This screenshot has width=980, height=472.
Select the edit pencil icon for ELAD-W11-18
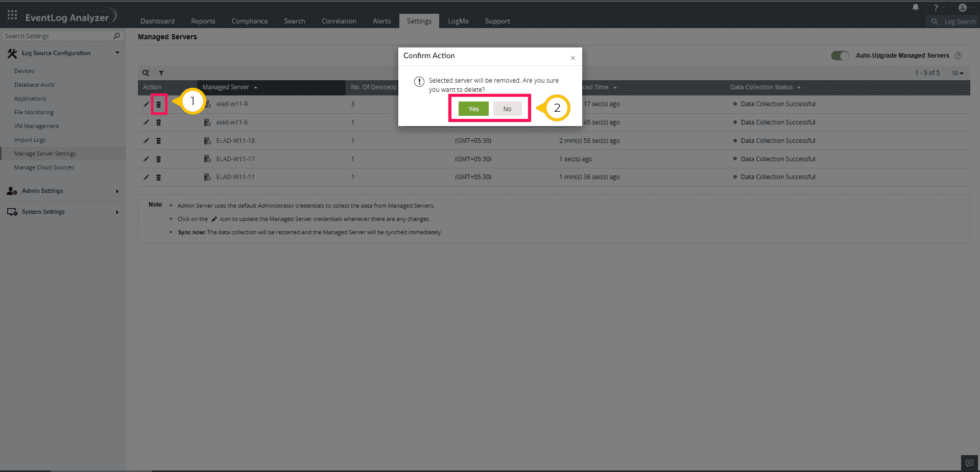146,140
